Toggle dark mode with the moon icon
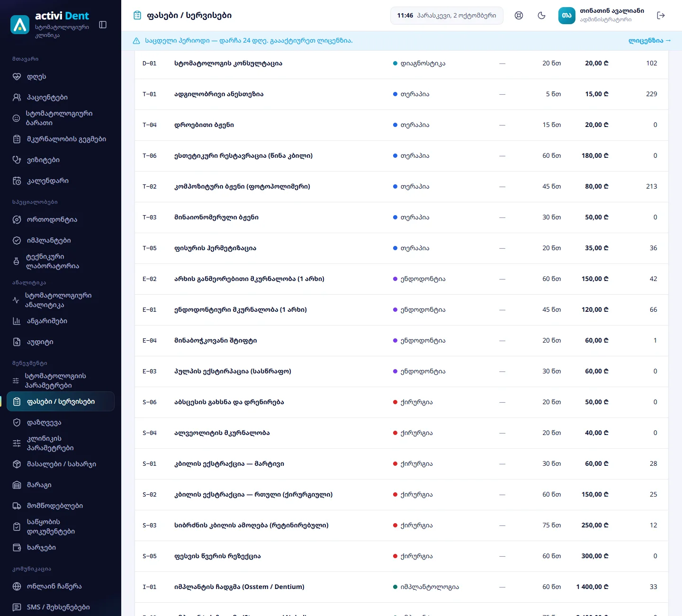The height and width of the screenshot is (616, 682). (542, 16)
